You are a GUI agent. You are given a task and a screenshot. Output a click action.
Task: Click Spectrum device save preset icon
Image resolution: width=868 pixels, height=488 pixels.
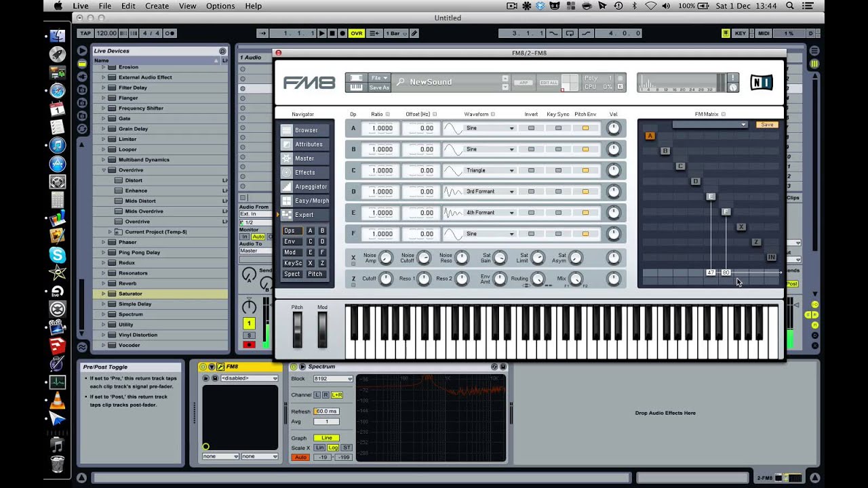coord(503,367)
